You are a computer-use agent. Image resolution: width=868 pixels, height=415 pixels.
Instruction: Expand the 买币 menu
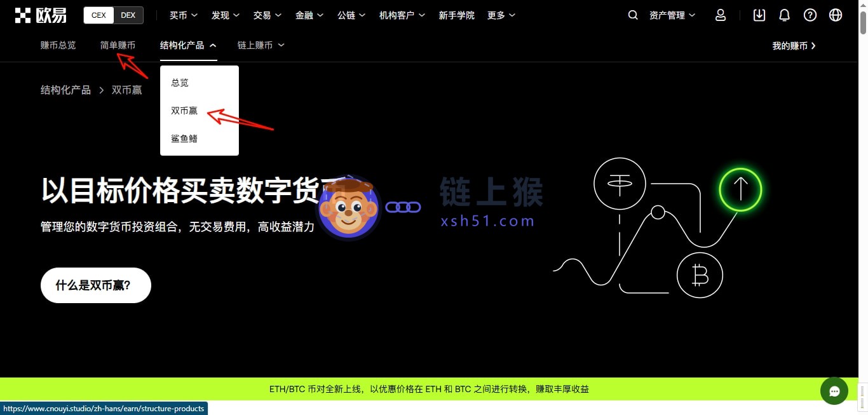point(184,15)
